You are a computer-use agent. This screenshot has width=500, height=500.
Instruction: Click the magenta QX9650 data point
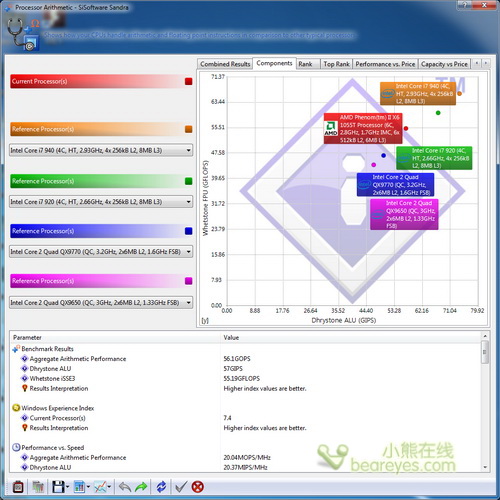374,165
